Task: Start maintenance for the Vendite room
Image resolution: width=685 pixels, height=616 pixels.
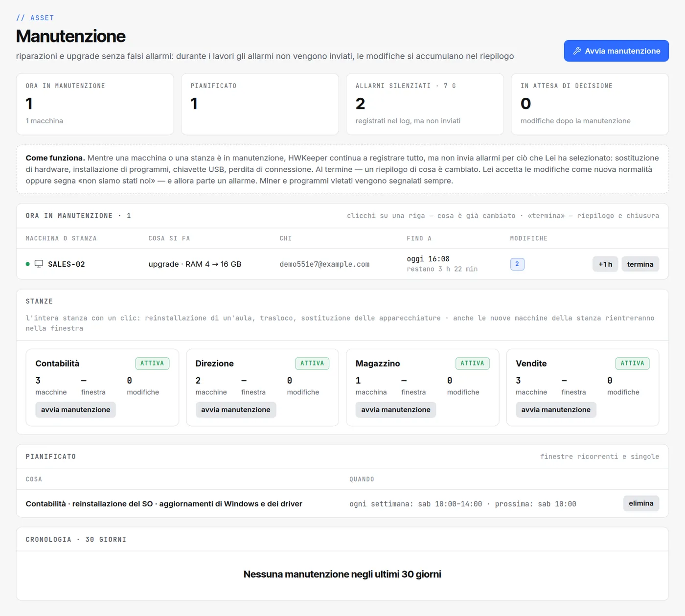Action: pos(556,410)
